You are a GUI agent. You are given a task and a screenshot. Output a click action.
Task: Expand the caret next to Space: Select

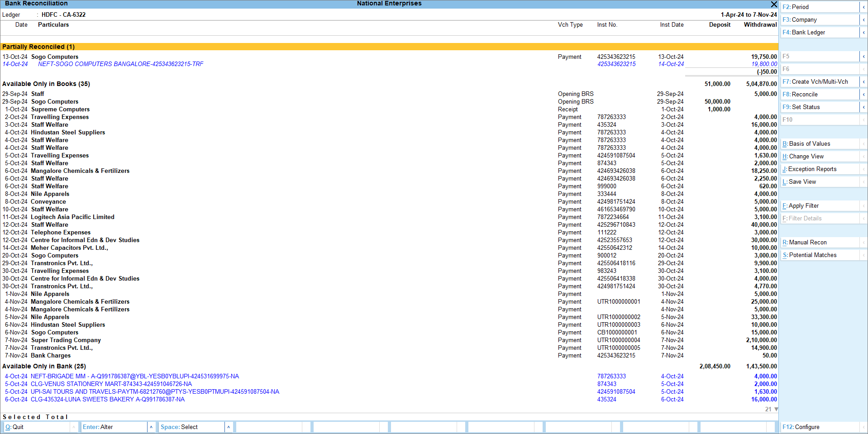(x=229, y=427)
